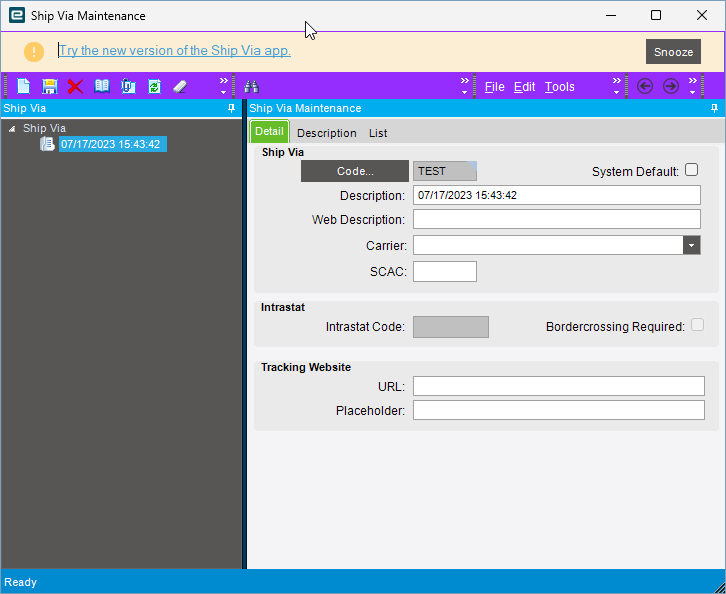726x594 pixels.
Task: Switch to the Description tab
Action: [326, 133]
